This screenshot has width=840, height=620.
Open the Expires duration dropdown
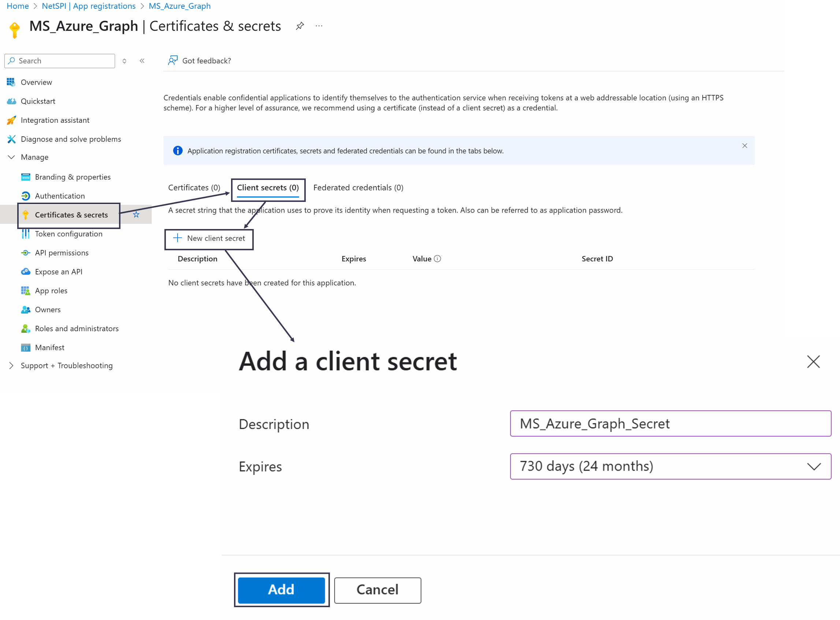point(670,466)
